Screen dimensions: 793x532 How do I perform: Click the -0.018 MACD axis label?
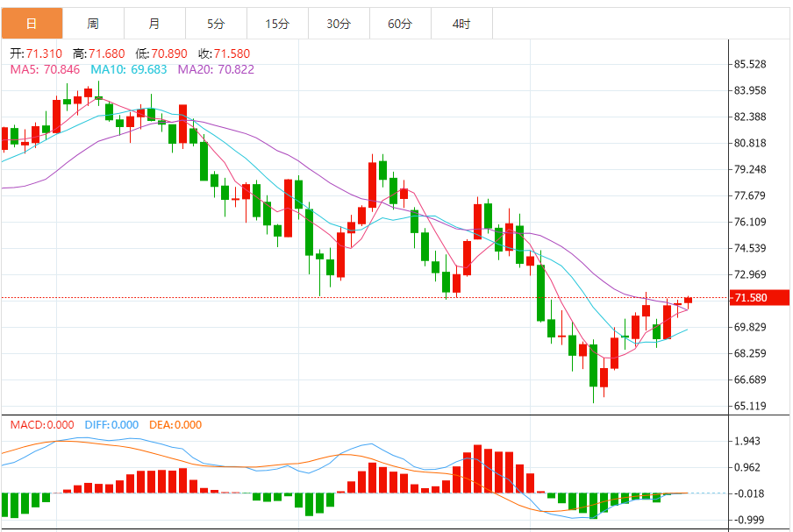point(749,493)
